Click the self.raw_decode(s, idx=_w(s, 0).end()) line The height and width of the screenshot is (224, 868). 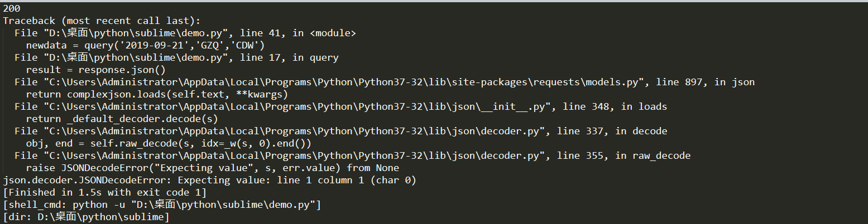tap(169, 143)
